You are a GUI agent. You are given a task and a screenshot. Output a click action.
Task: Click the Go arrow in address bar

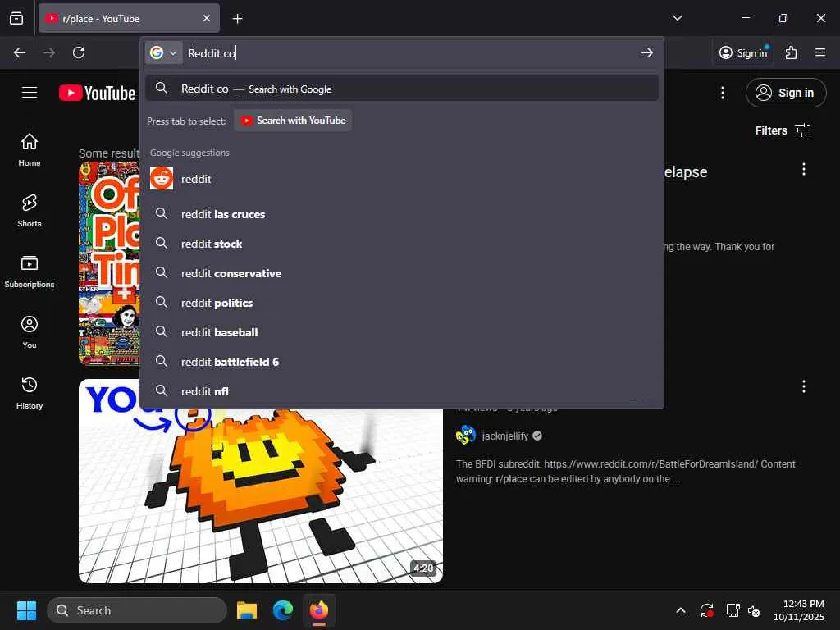[x=647, y=52]
